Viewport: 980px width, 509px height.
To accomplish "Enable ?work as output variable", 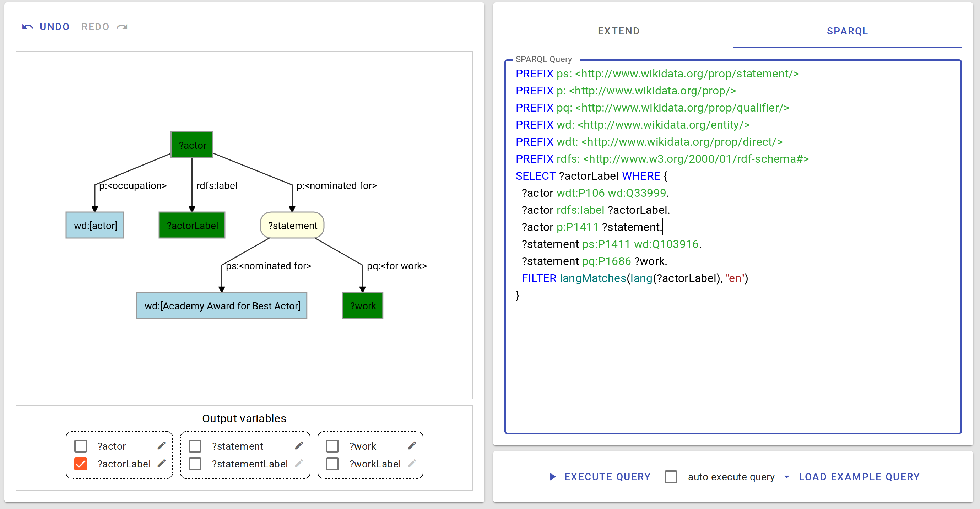I will 332,446.
